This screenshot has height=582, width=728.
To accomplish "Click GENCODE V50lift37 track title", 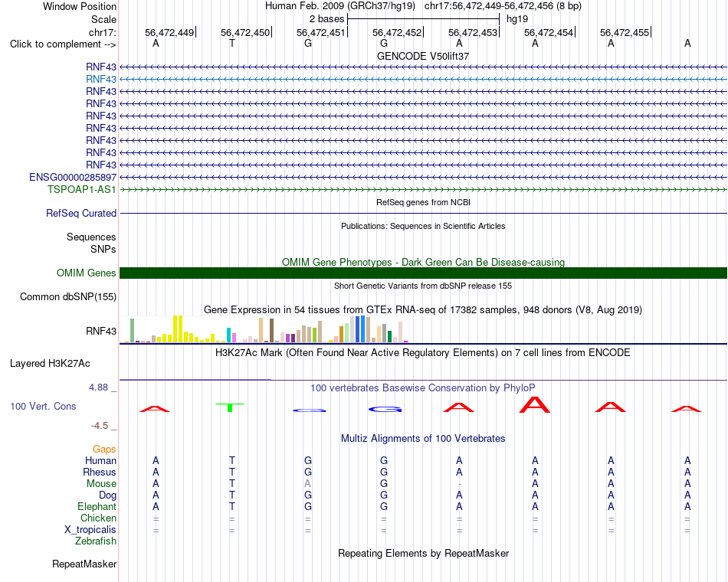I will (x=423, y=56).
